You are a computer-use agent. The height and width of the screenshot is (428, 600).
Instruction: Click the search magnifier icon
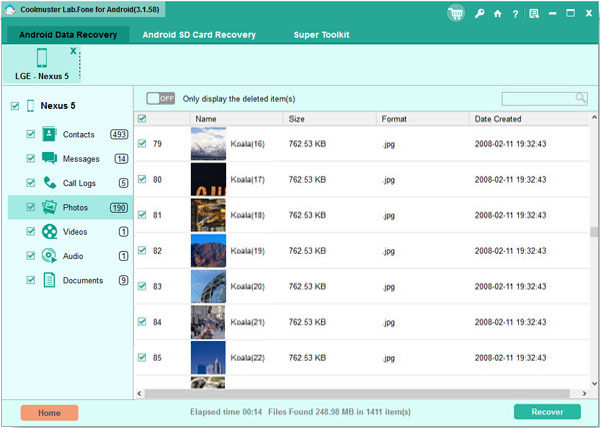point(580,98)
